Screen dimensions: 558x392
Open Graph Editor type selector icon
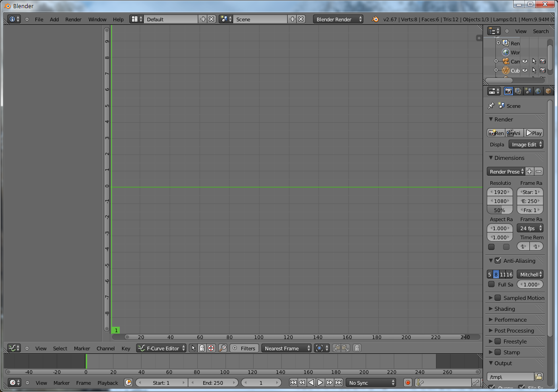pos(14,348)
